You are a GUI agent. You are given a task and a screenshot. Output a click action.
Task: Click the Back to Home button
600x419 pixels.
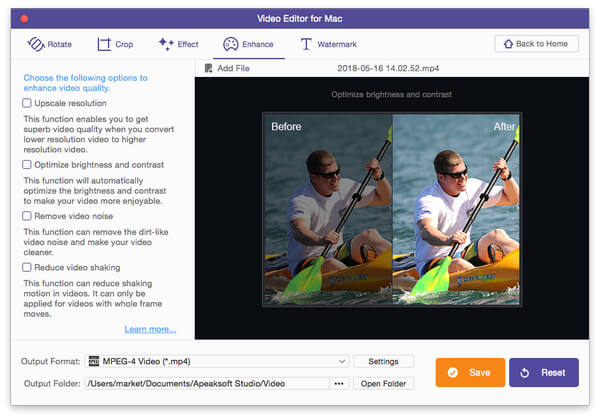536,44
